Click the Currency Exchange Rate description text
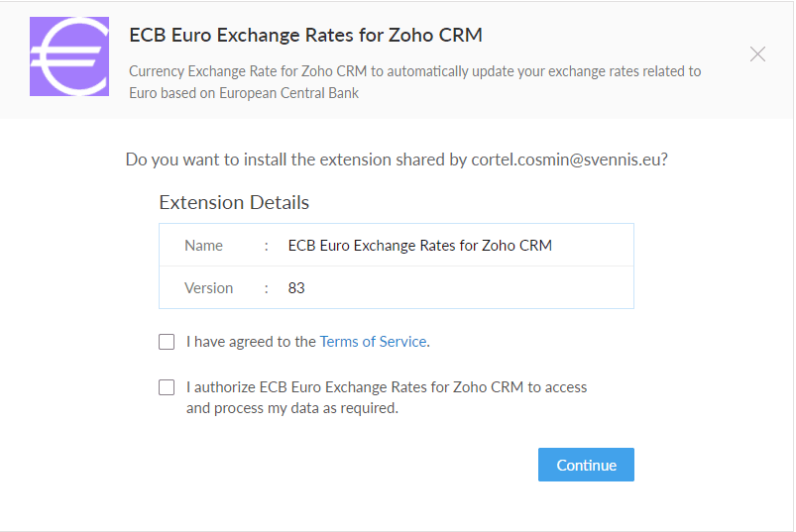The width and height of the screenshot is (796, 532). click(x=414, y=71)
